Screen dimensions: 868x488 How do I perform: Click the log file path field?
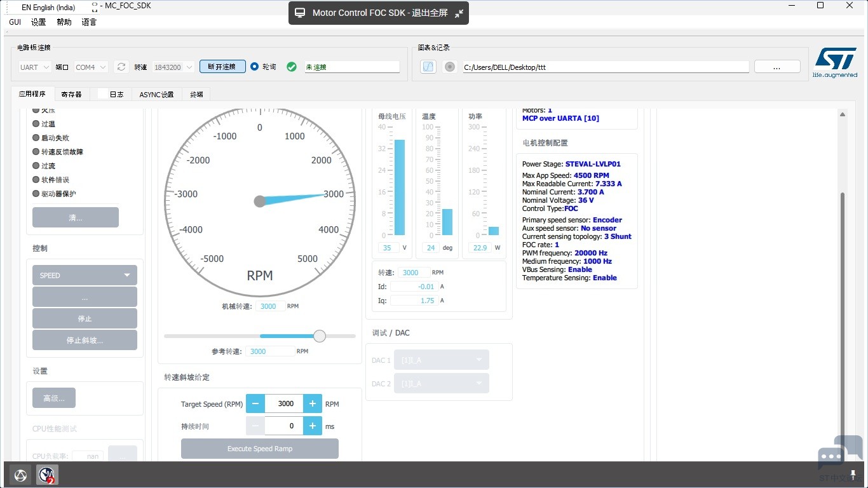606,67
